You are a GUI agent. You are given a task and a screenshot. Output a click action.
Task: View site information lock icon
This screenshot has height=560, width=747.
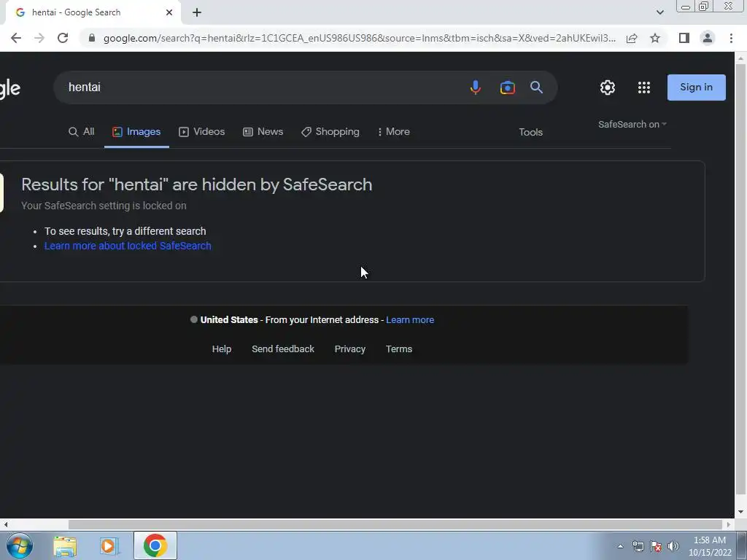coord(92,38)
